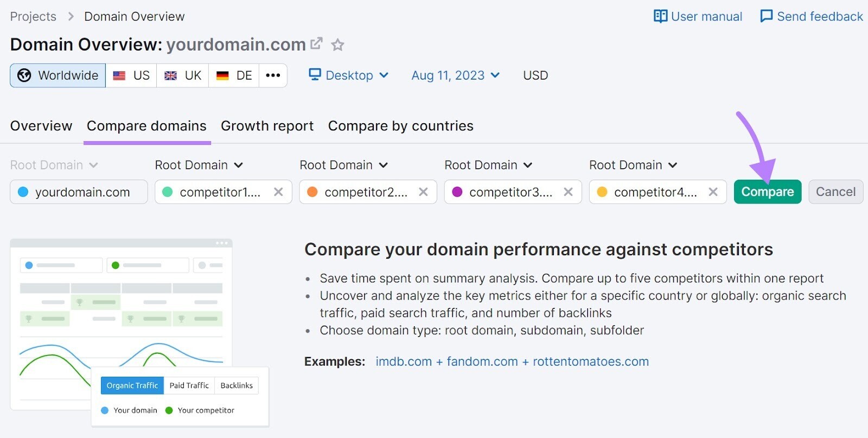Viewport: 868px width, 438px height.
Task: Open the yourdomain.com external link icon
Action: tap(317, 43)
